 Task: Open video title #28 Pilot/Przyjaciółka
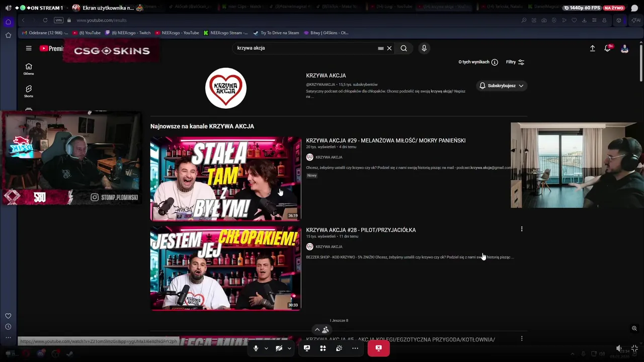click(361, 230)
